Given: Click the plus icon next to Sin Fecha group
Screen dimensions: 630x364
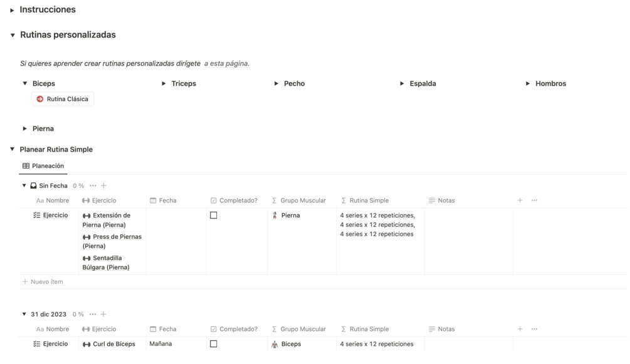Looking at the screenshot, I should coord(104,185).
